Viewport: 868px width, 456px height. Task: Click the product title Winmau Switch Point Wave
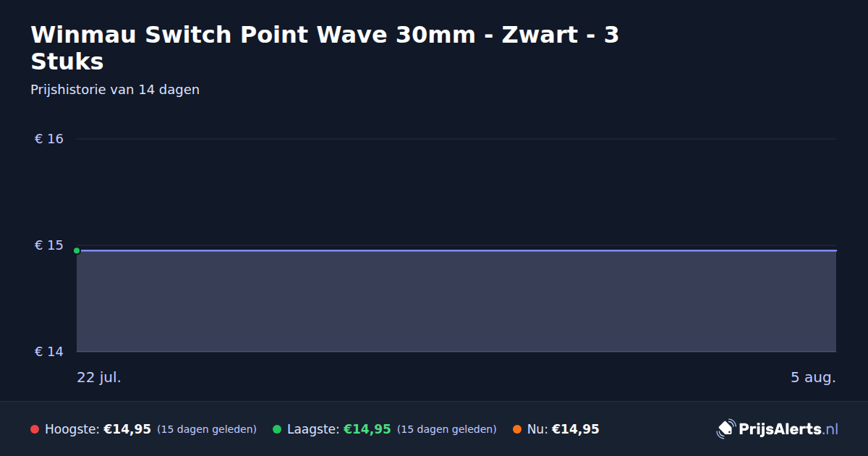(x=325, y=48)
